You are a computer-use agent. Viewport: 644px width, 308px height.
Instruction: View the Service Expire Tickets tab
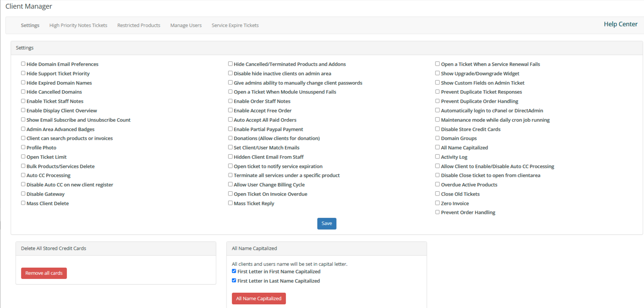[x=235, y=25]
